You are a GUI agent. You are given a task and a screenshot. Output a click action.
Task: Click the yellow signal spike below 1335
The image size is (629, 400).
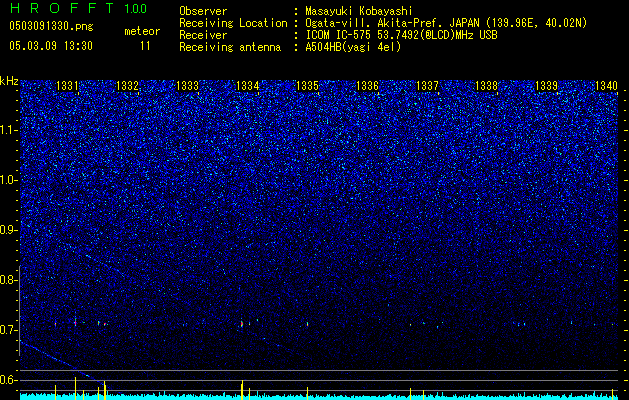pos(307,393)
